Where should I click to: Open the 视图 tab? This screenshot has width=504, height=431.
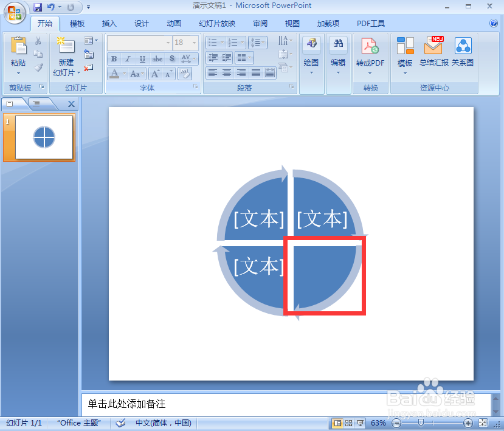pos(292,24)
